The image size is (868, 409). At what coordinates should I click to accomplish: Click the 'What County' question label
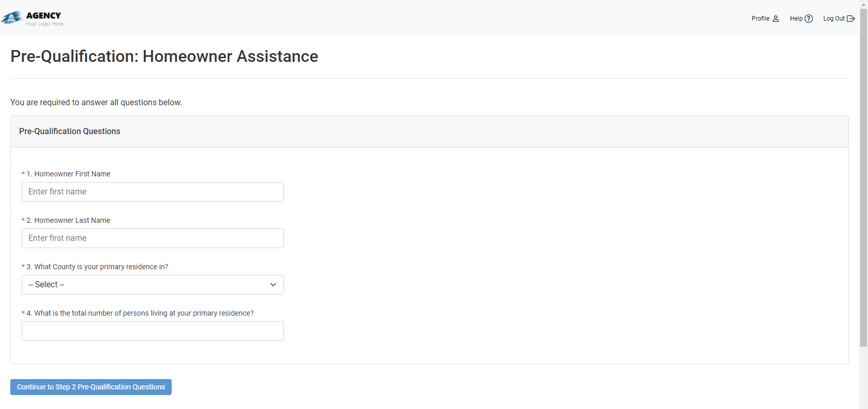[x=97, y=267]
